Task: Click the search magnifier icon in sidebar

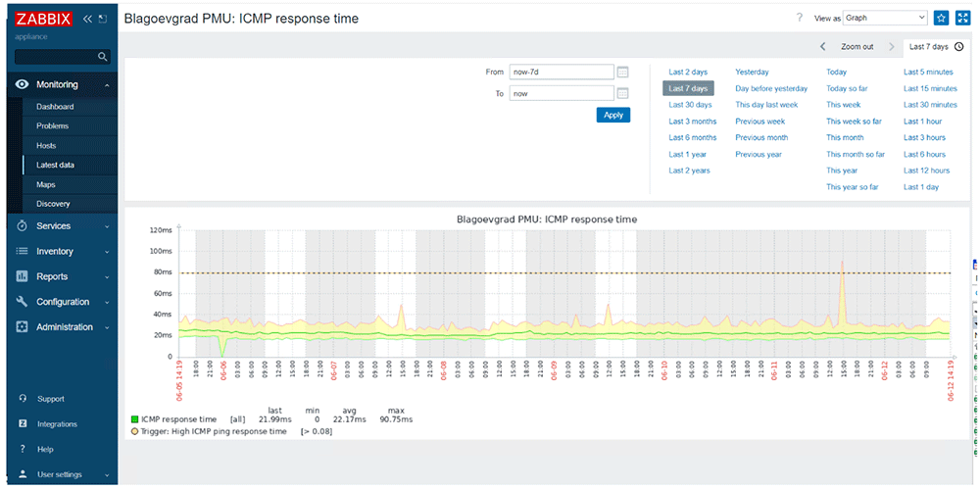Action: coord(103,57)
